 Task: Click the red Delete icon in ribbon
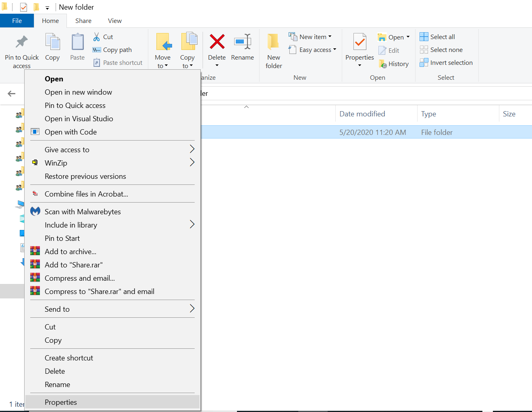(217, 42)
